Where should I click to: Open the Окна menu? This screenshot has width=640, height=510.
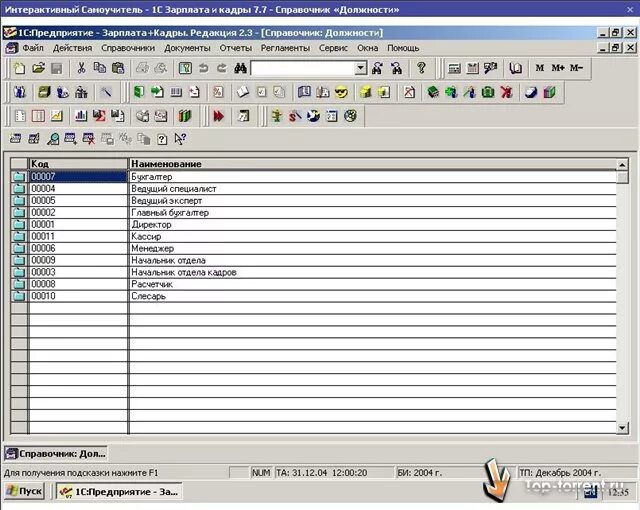[368, 48]
